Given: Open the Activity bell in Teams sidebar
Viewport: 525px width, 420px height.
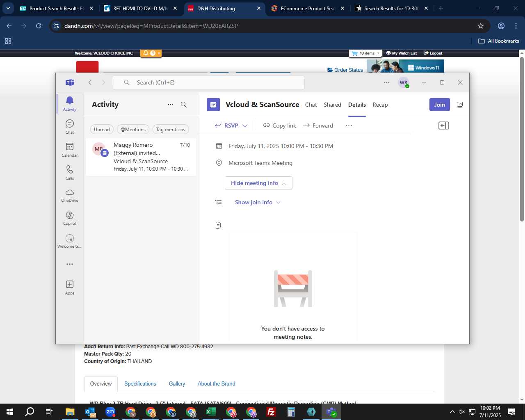Looking at the screenshot, I should (x=70, y=104).
